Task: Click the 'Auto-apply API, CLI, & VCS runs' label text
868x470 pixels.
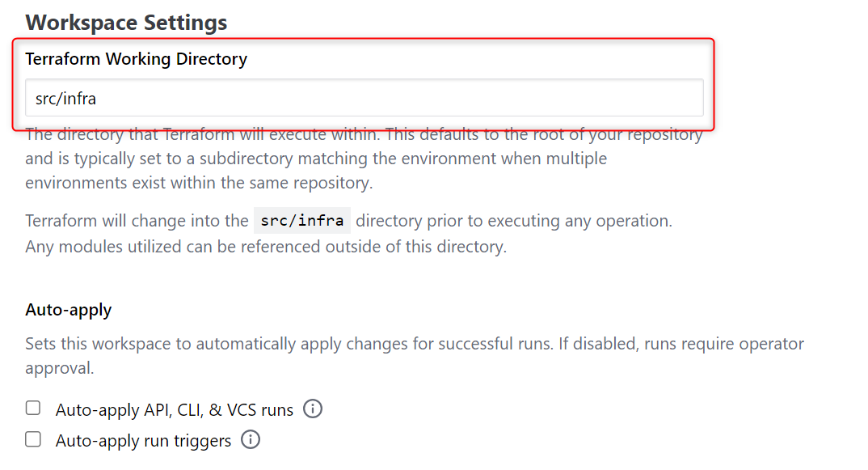Action: 174,410
